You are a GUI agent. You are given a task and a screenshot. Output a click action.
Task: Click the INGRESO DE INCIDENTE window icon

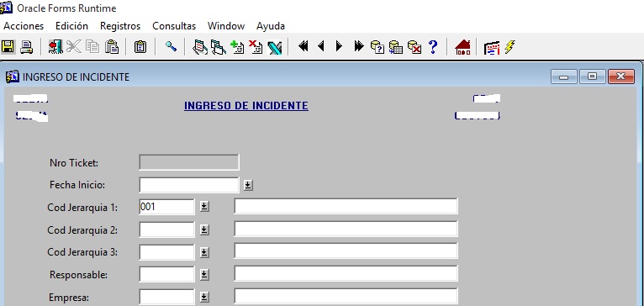coord(13,76)
